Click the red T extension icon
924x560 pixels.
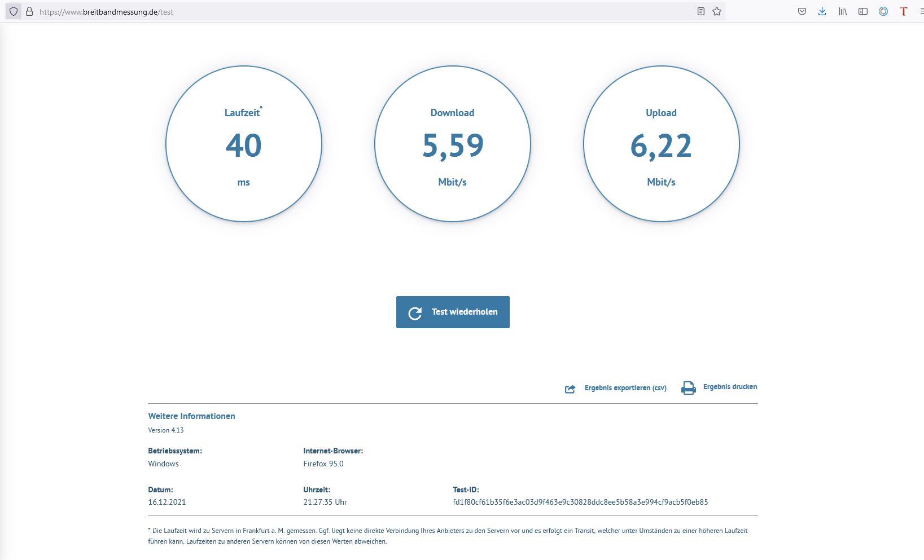pyautogui.click(x=903, y=11)
